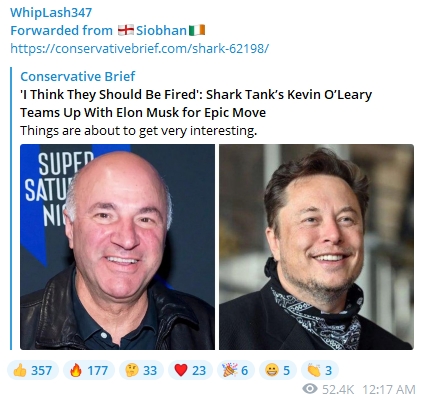Click the Conservative Brief site name
This screenshot has width=425, height=400.
point(78,76)
